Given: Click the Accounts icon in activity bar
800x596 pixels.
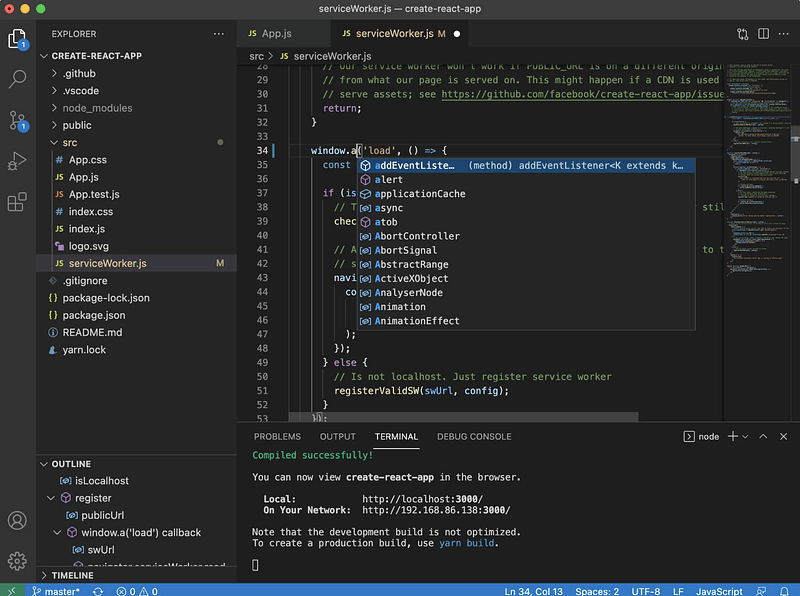Looking at the screenshot, I should pos(17,521).
